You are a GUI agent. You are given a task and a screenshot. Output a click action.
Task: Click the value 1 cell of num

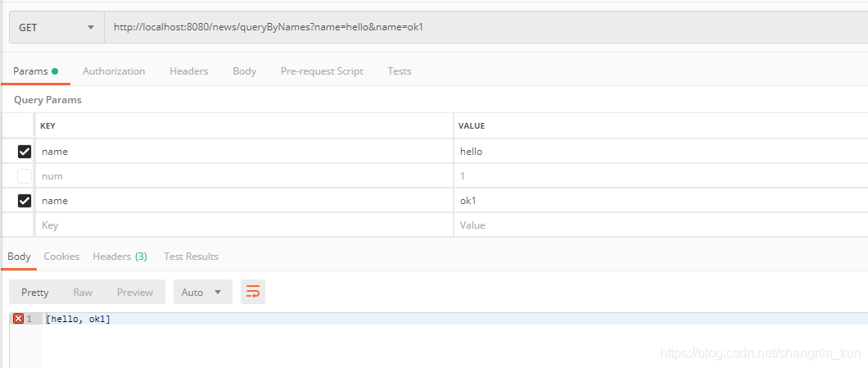pyautogui.click(x=661, y=176)
